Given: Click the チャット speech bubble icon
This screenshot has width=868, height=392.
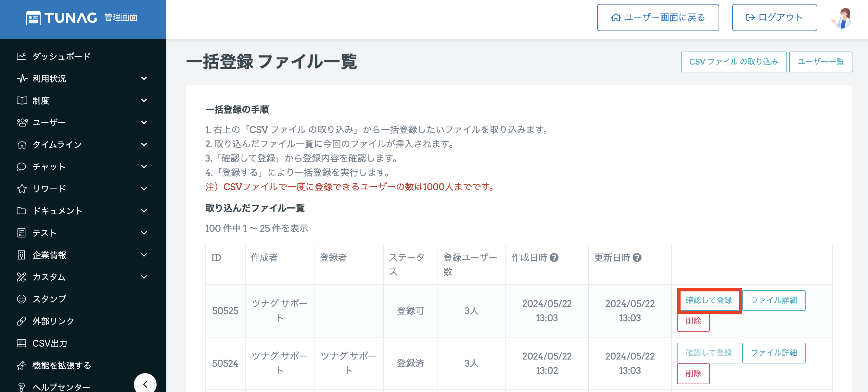Looking at the screenshot, I should [21, 166].
